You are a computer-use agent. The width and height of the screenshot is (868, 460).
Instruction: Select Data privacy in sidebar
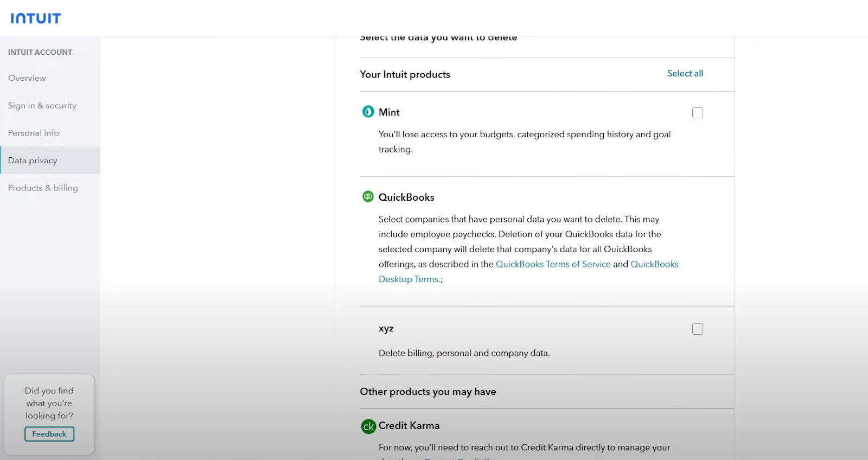click(50, 161)
